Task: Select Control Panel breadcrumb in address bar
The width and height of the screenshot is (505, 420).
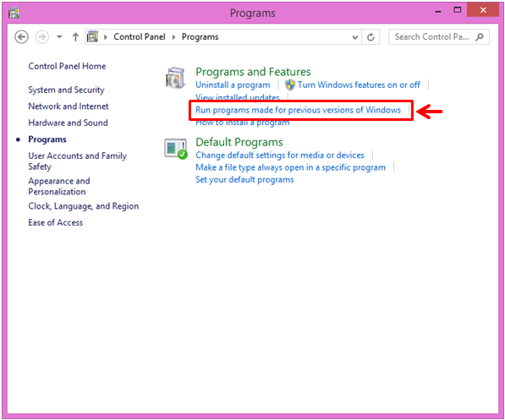Action: point(140,37)
